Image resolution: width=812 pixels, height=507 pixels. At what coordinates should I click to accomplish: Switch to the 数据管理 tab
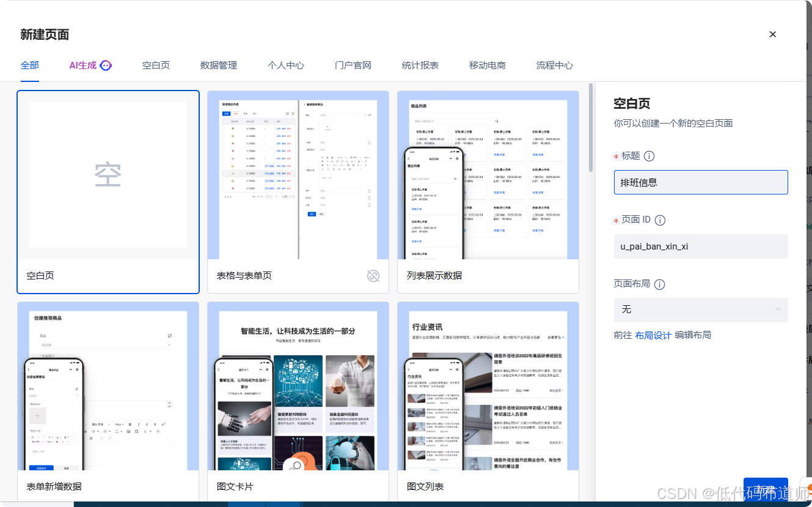coord(218,65)
